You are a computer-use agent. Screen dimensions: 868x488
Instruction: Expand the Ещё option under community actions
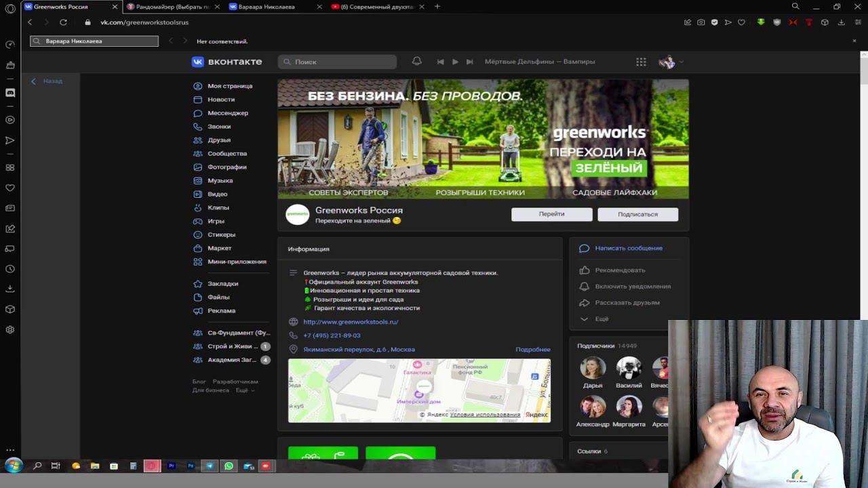[601, 319]
